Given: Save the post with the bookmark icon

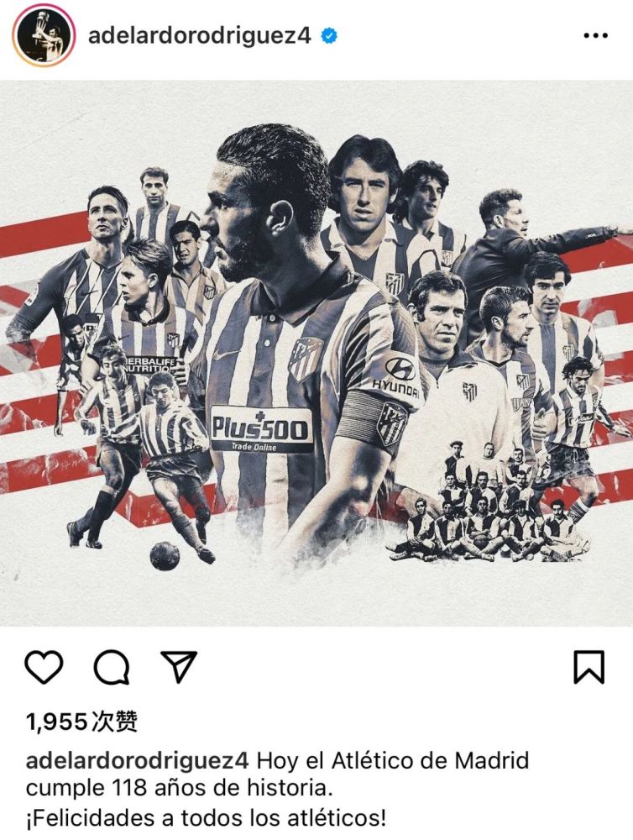Looking at the screenshot, I should coord(589,667).
